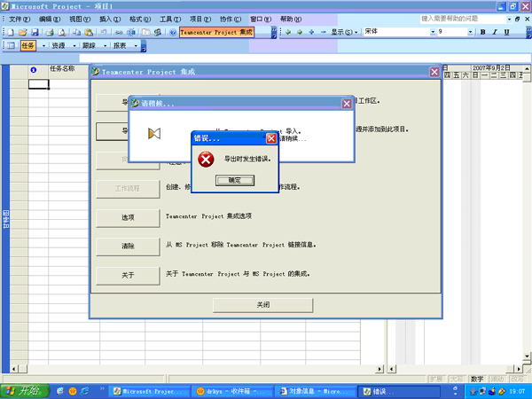This screenshot has height=399, width=532.
Task: Expand the 宋体 font name dropdown
Action: tap(433, 32)
